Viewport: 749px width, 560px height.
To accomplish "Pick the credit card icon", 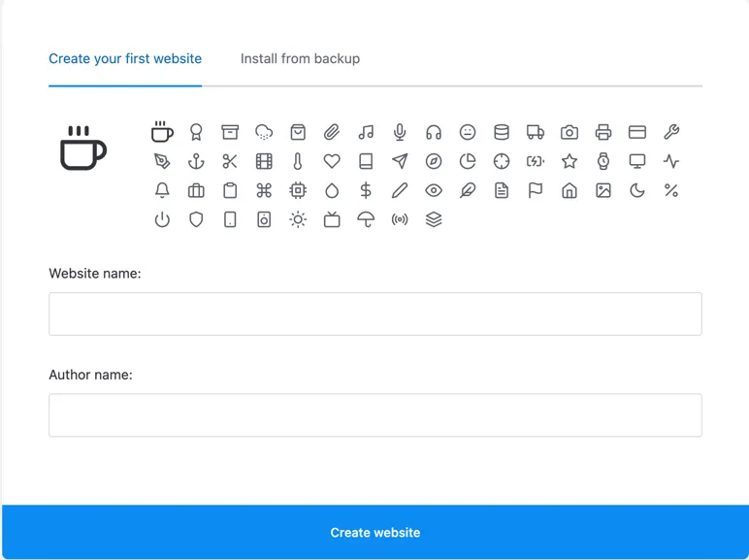I will 637,132.
